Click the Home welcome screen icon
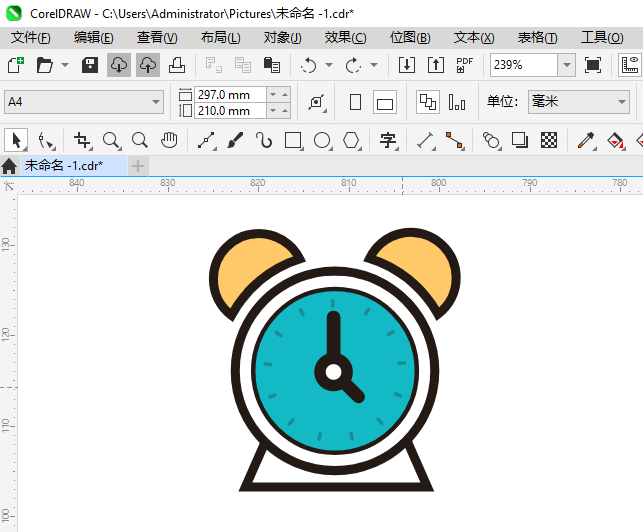The width and height of the screenshot is (643, 532). (9, 166)
